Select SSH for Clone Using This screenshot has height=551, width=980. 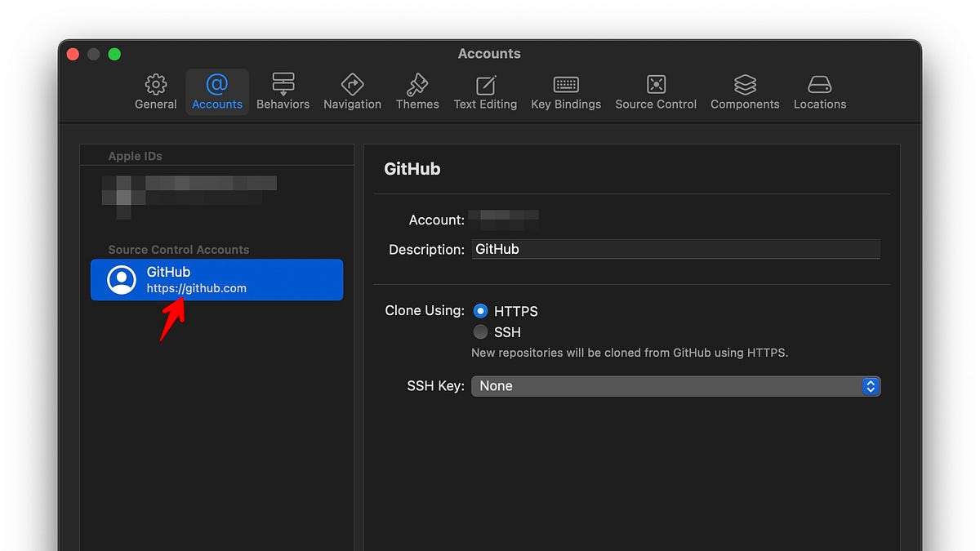pyautogui.click(x=480, y=331)
